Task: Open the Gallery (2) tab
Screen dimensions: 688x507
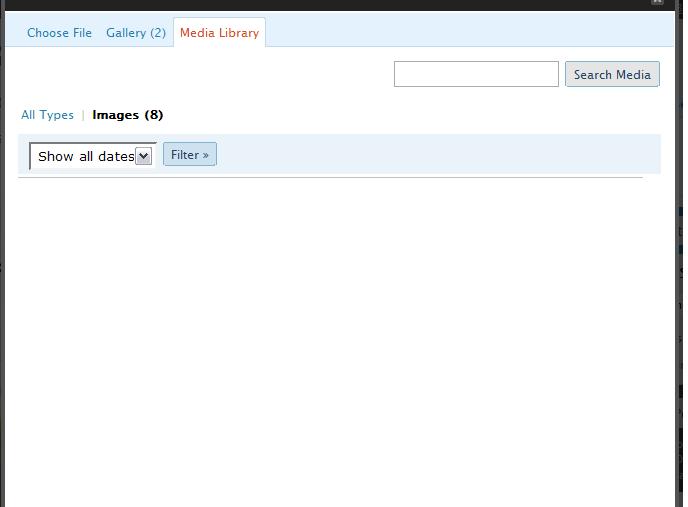Action: [x=136, y=33]
